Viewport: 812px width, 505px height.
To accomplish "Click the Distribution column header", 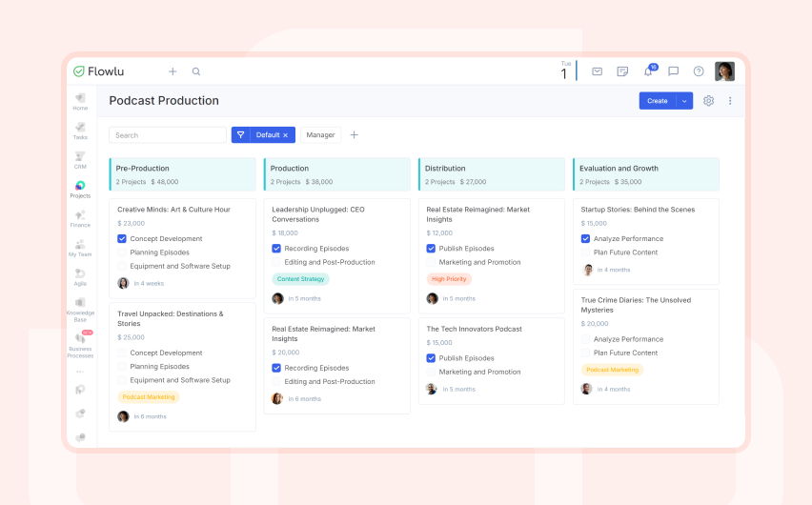I will pos(492,174).
